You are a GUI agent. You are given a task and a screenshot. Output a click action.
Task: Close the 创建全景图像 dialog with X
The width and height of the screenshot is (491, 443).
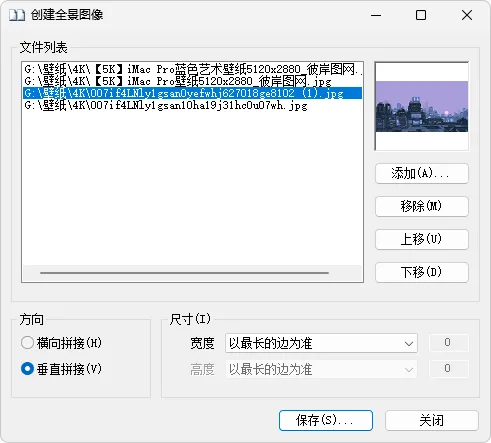pos(467,15)
